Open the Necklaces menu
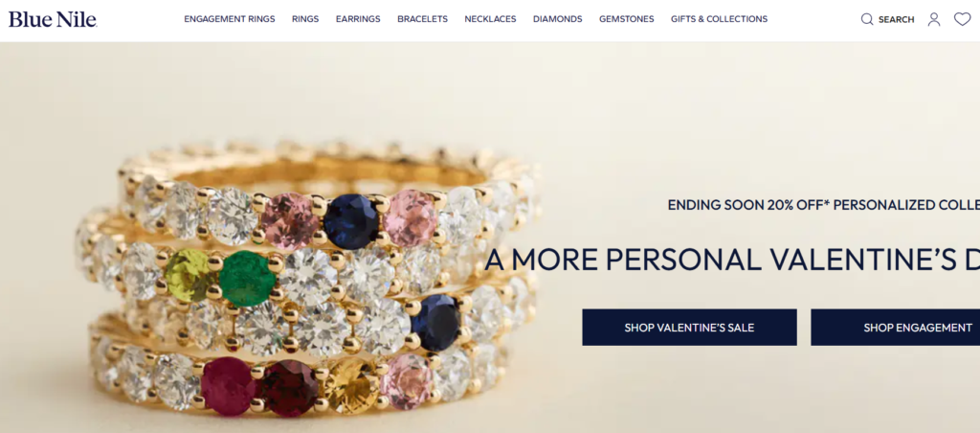The height and width of the screenshot is (433, 980). coord(490,19)
